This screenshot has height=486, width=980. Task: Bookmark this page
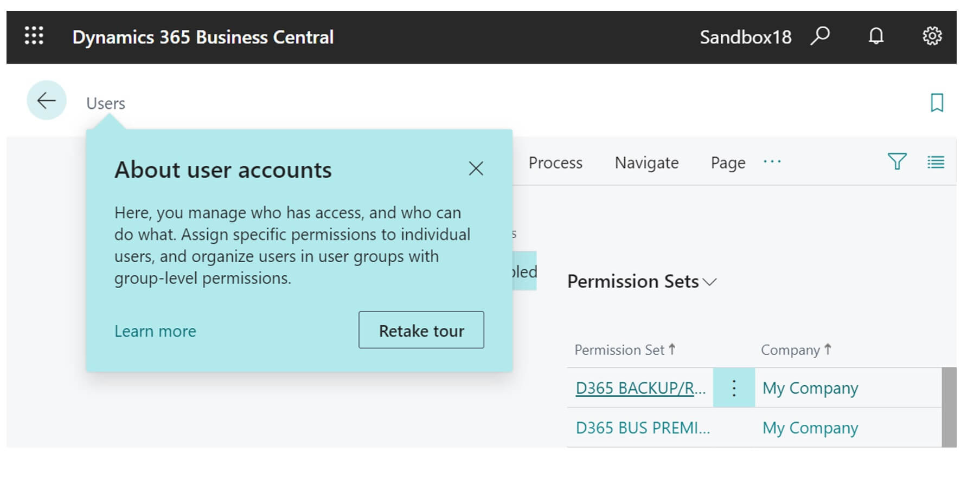[937, 102]
